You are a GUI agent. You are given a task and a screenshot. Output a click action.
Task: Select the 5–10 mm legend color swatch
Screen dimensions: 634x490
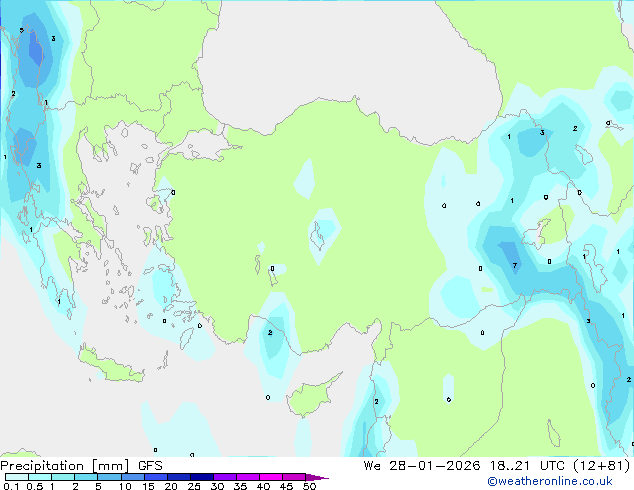[x=109, y=477]
